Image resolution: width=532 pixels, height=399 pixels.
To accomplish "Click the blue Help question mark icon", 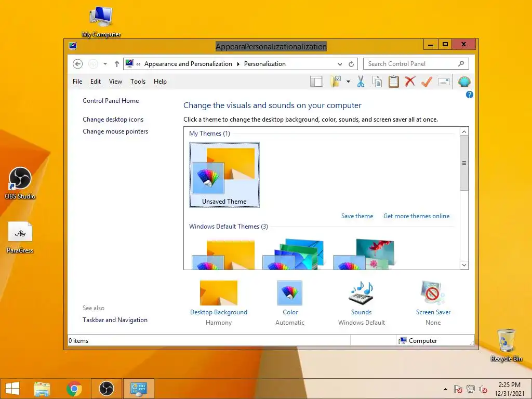I will click(x=469, y=95).
